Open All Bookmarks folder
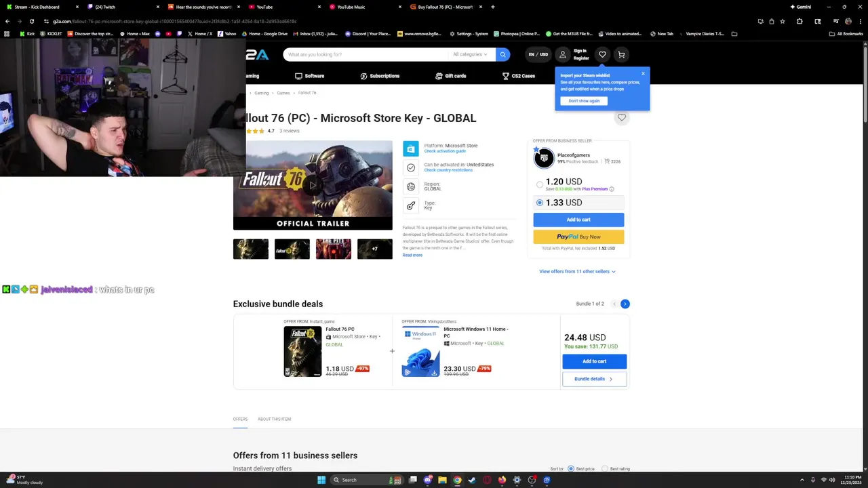The height and width of the screenshot is (488, 868). (x=846, y=33)
